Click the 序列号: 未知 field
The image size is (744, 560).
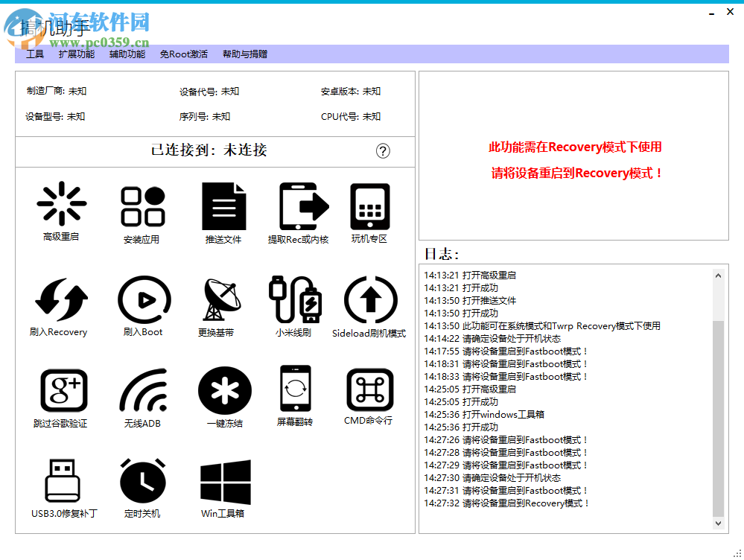click(x=205, y=117)
